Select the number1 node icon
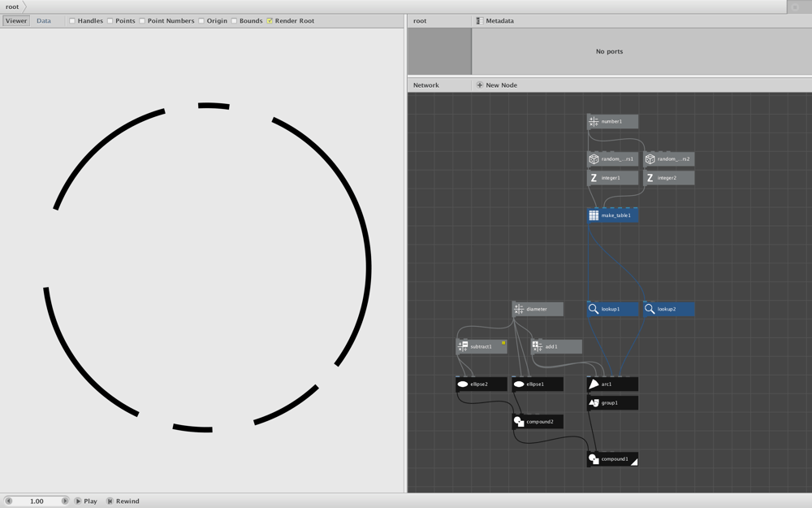Screen dimensions: 812x508 [x=594, y=121]
